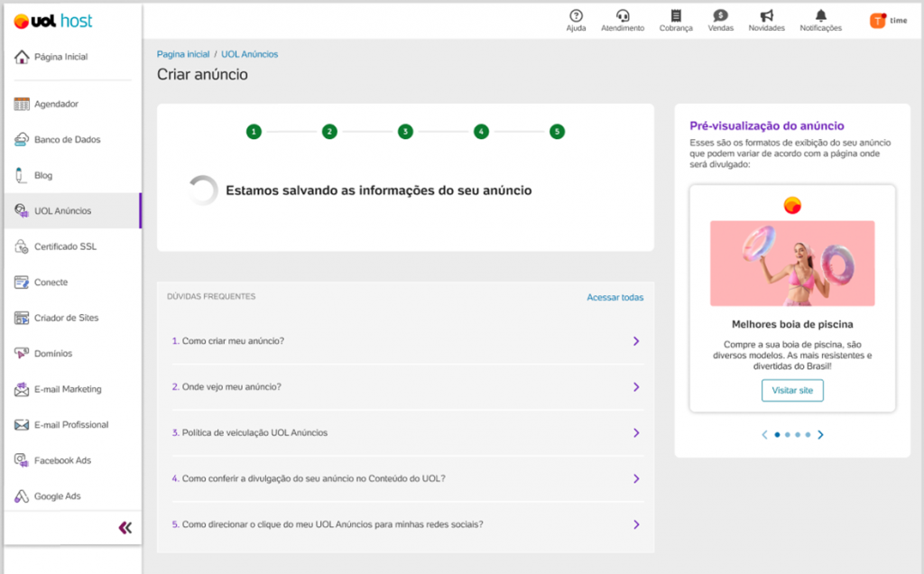924x574 pixels.
Task: Open Atendimento headset icon
Action: 623,15
